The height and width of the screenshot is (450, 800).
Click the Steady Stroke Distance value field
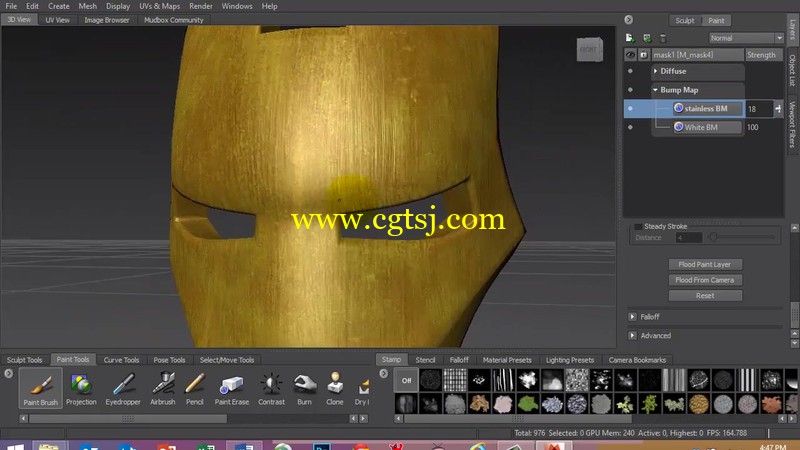coord(688,238)
